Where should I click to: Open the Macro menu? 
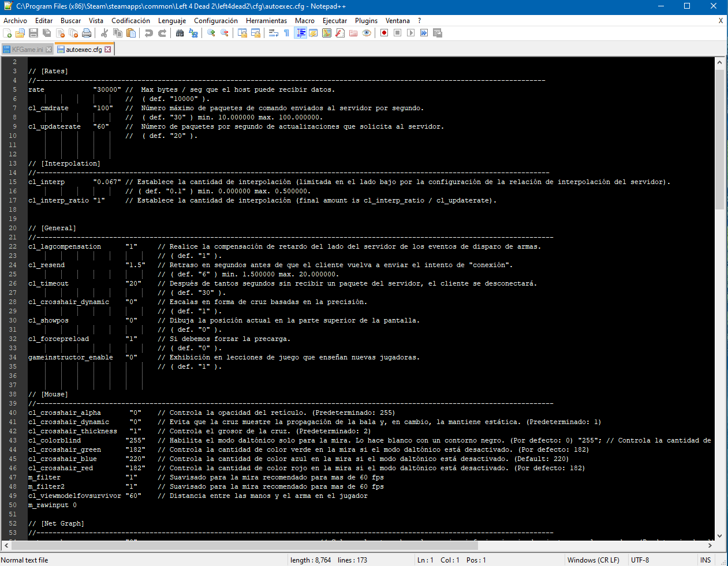coord(305,20)
